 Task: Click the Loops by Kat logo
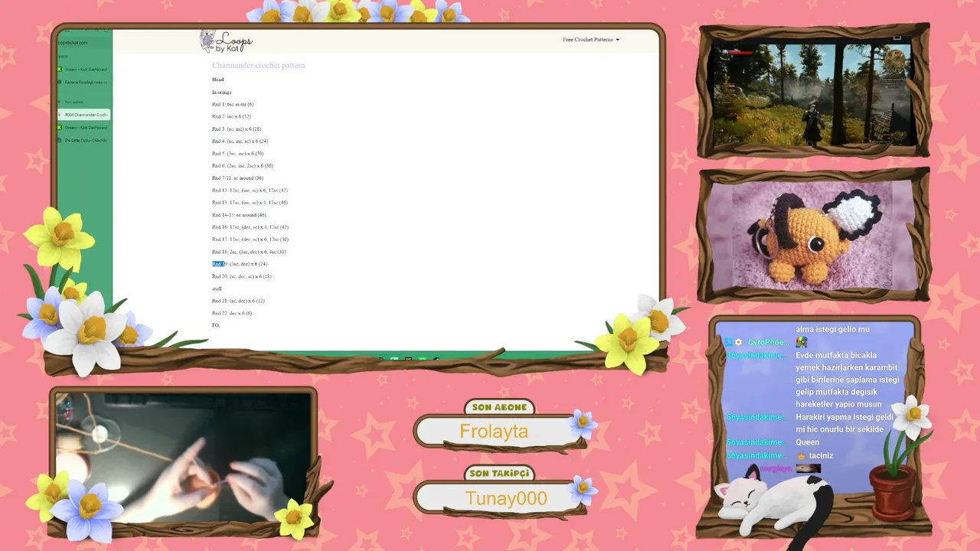(x=226, y=41)
